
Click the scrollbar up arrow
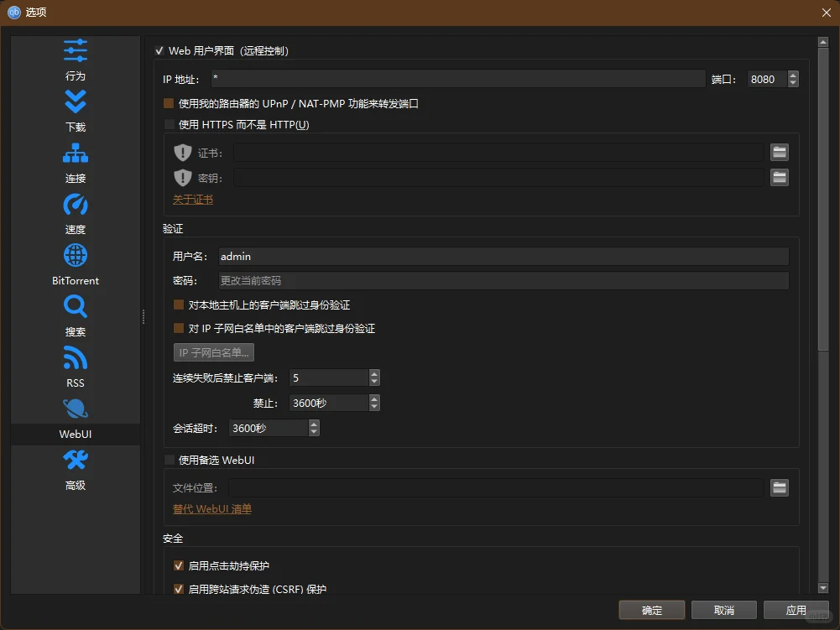click(823, 42)
